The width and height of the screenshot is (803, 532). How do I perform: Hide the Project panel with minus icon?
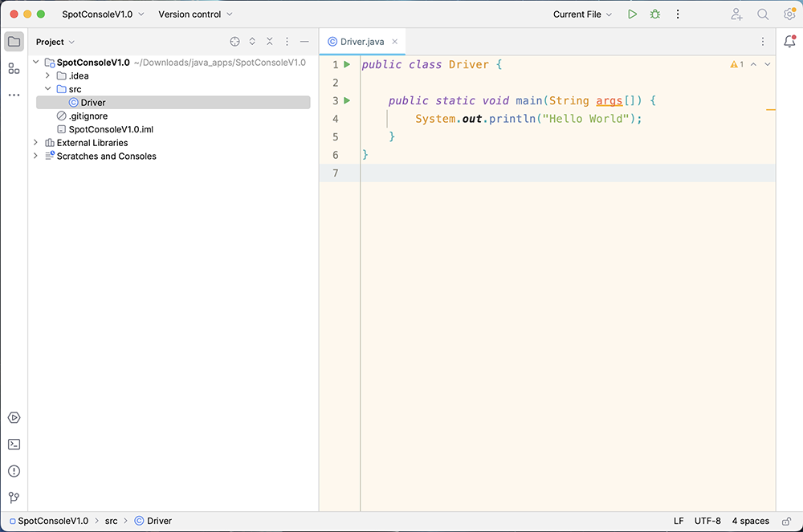pos(304,42)
